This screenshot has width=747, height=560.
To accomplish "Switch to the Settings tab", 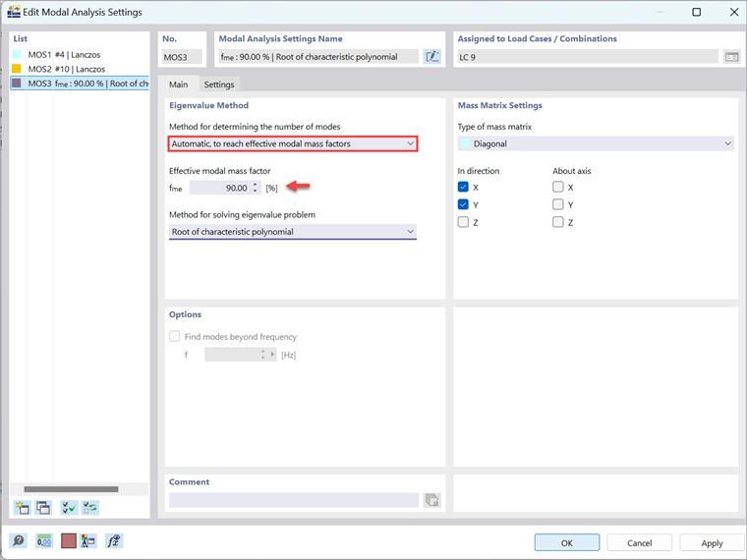I will coord(219,84).
